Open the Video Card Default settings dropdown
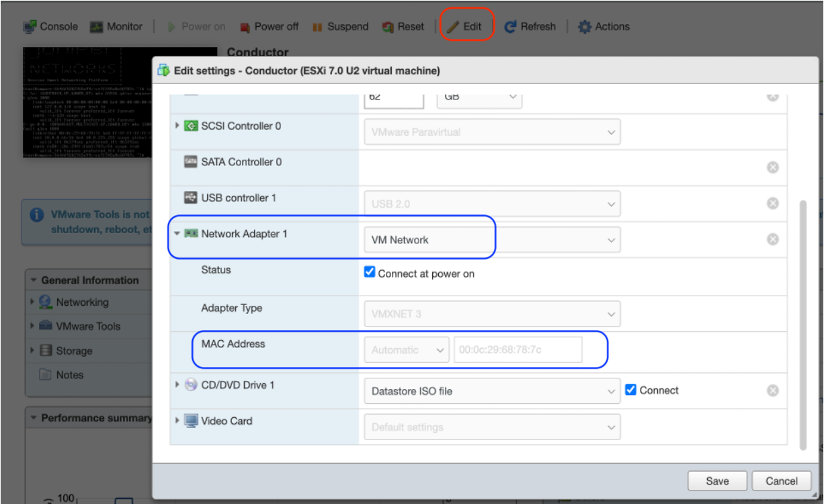Screen dimensions: 824x504 [492, 427]
